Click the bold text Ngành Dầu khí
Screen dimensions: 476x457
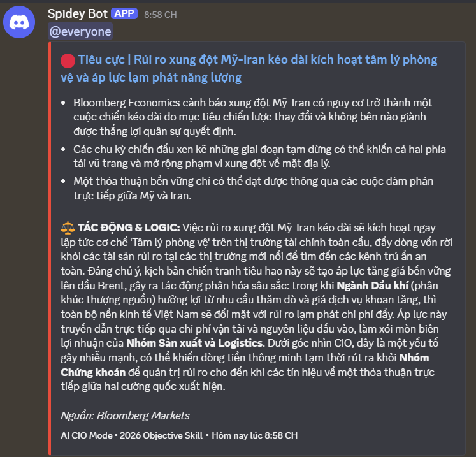(373, 286)
